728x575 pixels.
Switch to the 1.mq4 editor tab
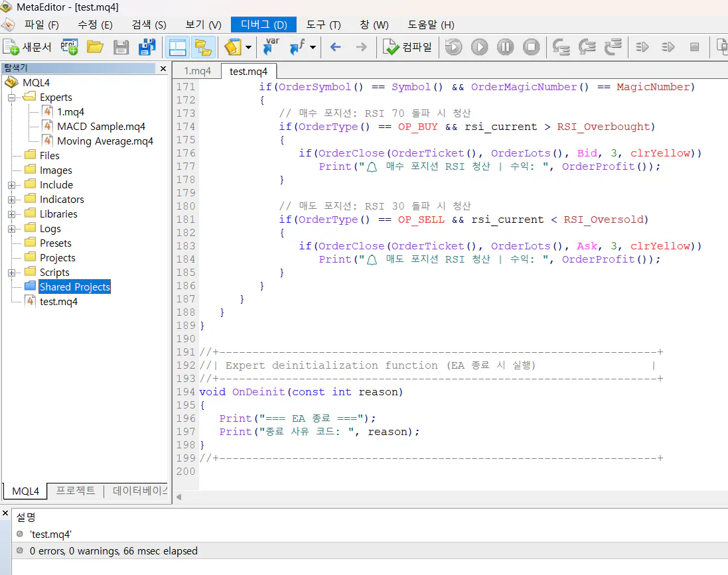click(x=197, y=71)
